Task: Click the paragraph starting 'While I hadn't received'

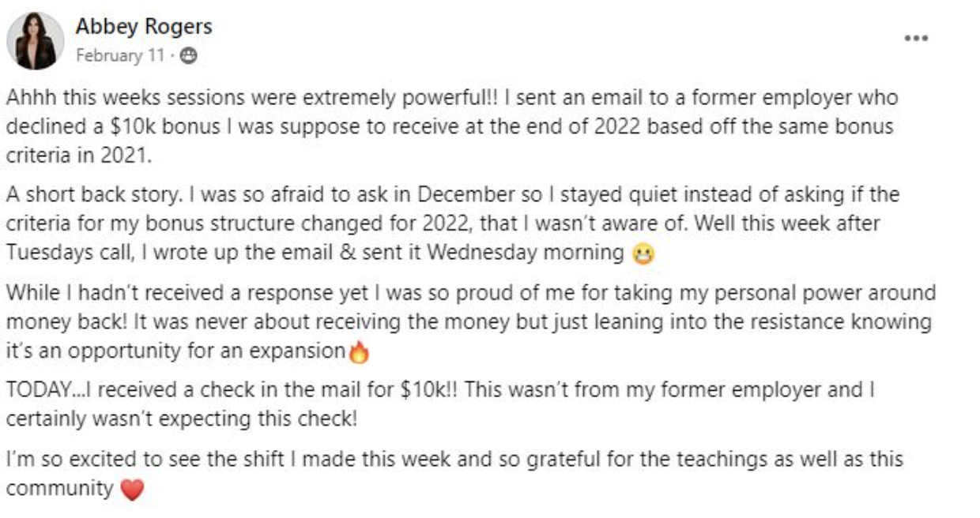Action: pyautogui.click(x=471, y=322)
